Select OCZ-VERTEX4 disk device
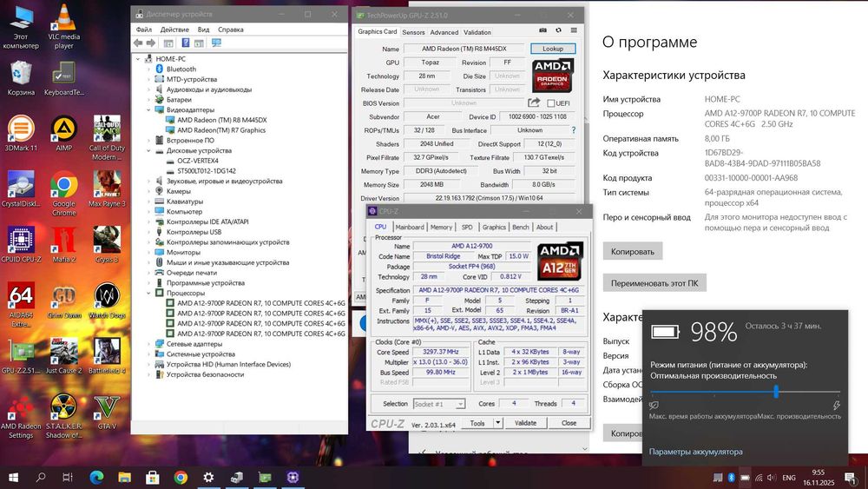 198,161
